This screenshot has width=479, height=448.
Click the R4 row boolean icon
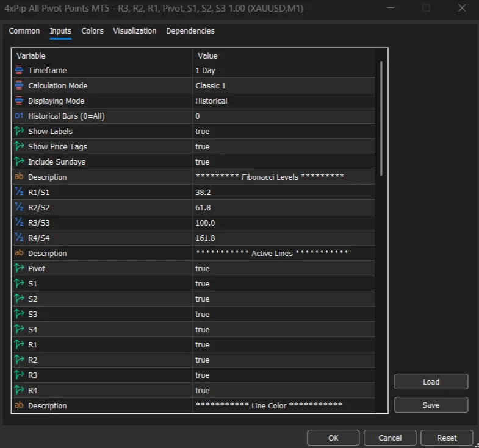tap(19, 390)
